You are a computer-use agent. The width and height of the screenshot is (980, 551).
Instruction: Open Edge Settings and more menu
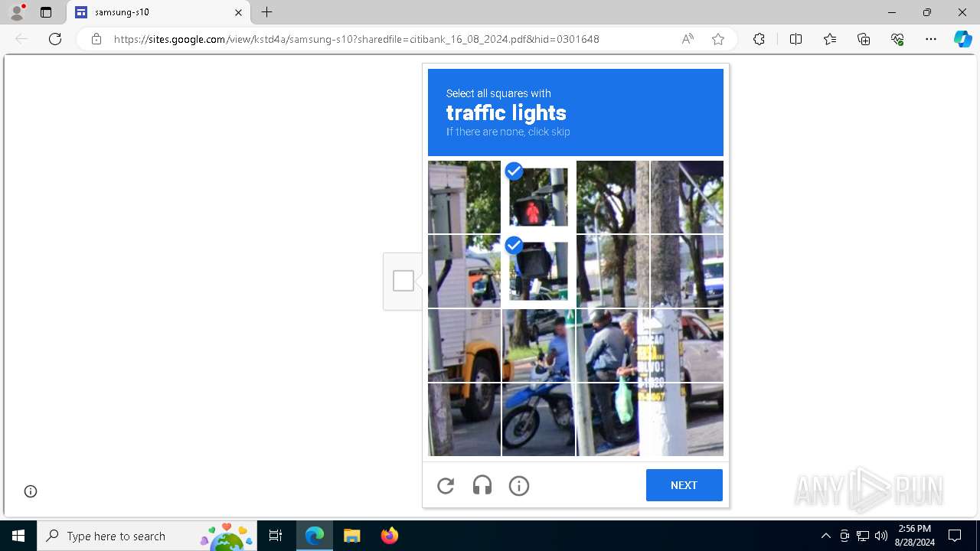[931, 39]
